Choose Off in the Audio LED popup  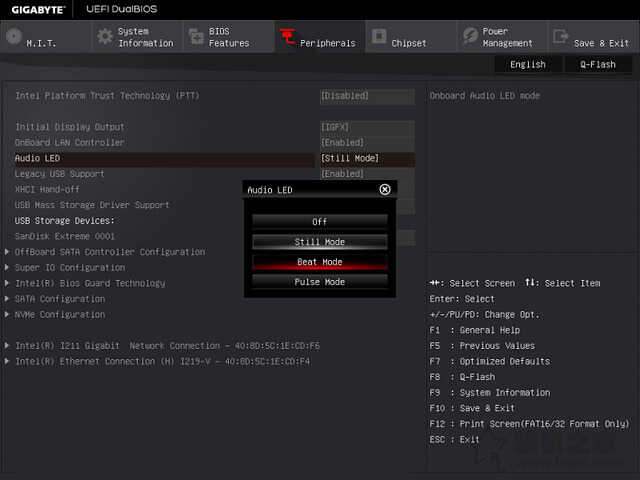point(320,222)
